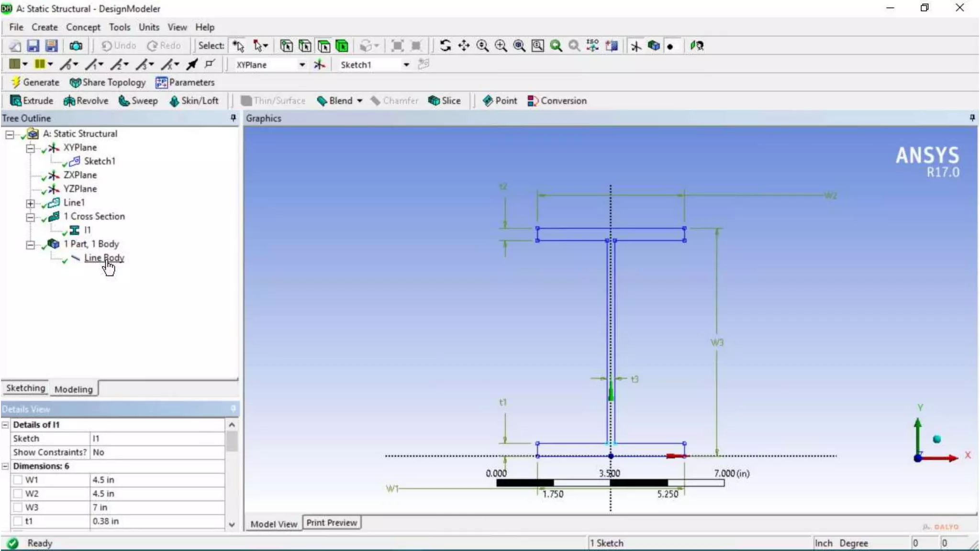Screen dimensions: 980x551
Task: Check the W1 dimension parameter box
Action: pyautogui.click(x=18, y=480)
